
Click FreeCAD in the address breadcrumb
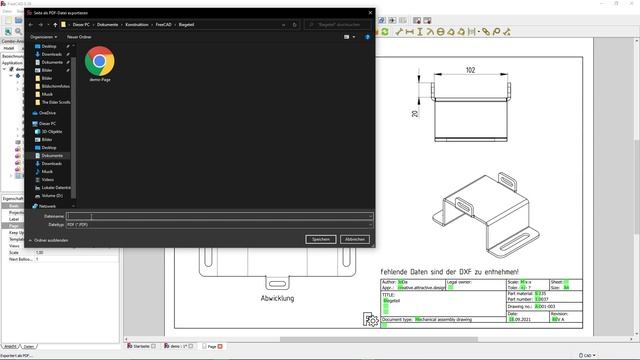point(163,25)
